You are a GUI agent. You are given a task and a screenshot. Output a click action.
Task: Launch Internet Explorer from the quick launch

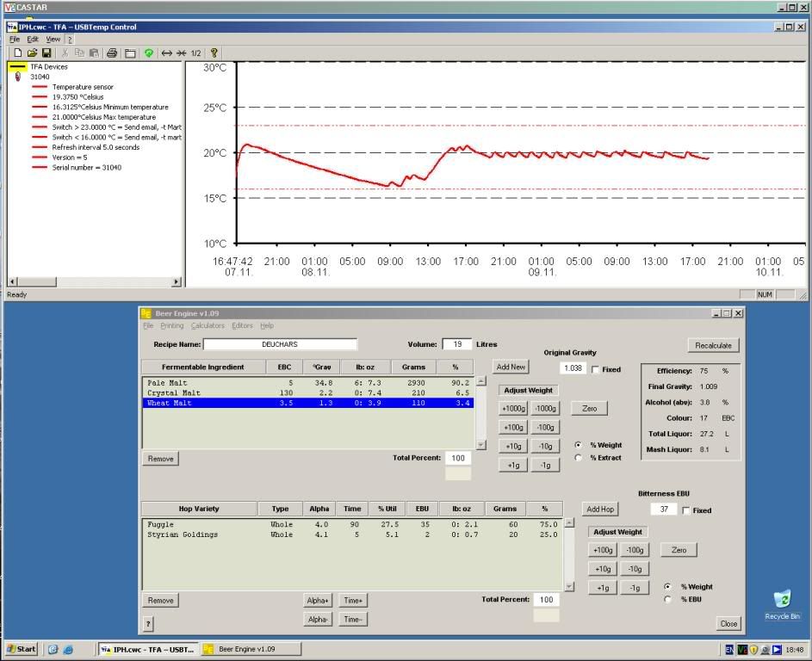pos(68,649)
